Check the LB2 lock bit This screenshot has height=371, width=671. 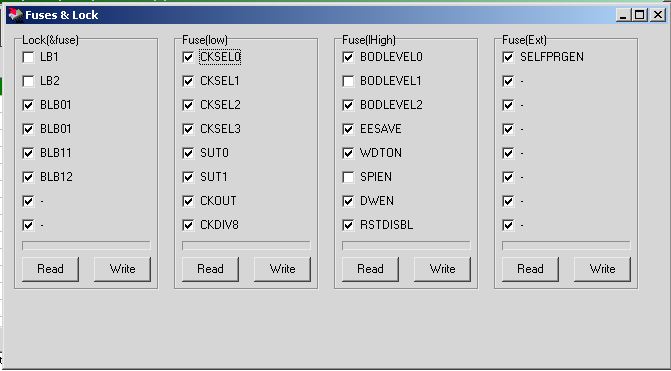coord(28,81)
